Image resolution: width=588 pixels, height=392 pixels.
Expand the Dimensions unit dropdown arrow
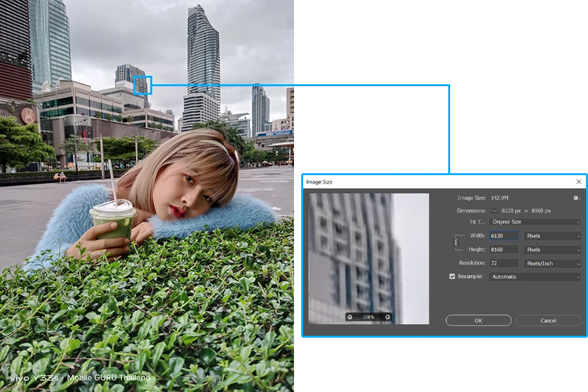pos(494,211)
